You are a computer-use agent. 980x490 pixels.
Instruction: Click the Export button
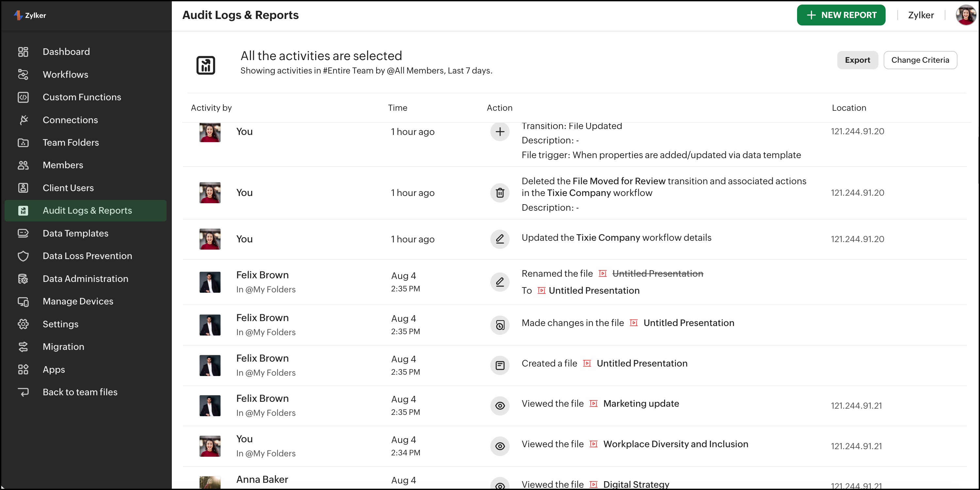(857, 60)
